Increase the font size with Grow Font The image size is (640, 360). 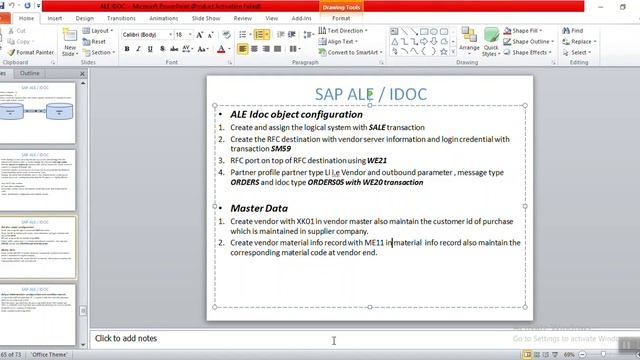pyautogui.click(x=200, y=35)
